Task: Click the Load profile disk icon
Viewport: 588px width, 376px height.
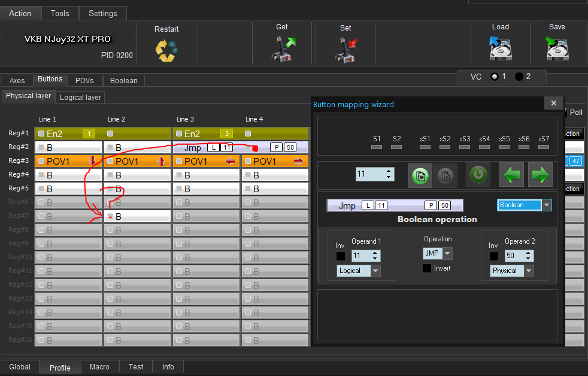Action: (x=500, y=48)
